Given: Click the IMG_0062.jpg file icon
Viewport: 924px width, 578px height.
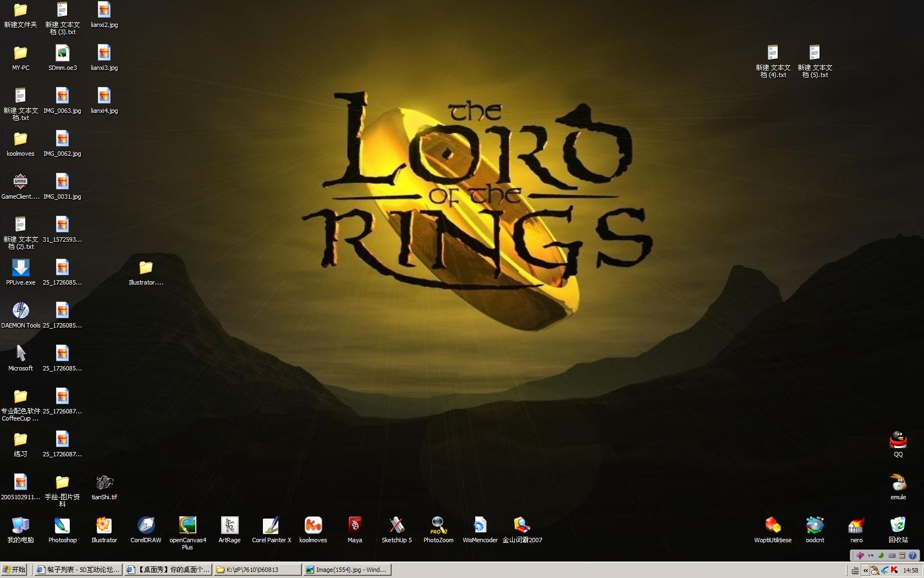Looking at the screenshot, I should click(x=62, y=143).
